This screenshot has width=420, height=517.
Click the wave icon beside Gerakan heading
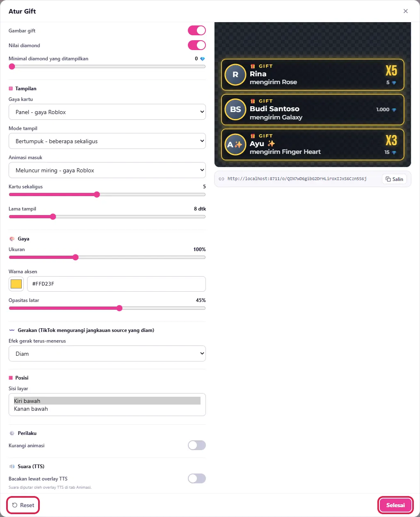(12, 330)
